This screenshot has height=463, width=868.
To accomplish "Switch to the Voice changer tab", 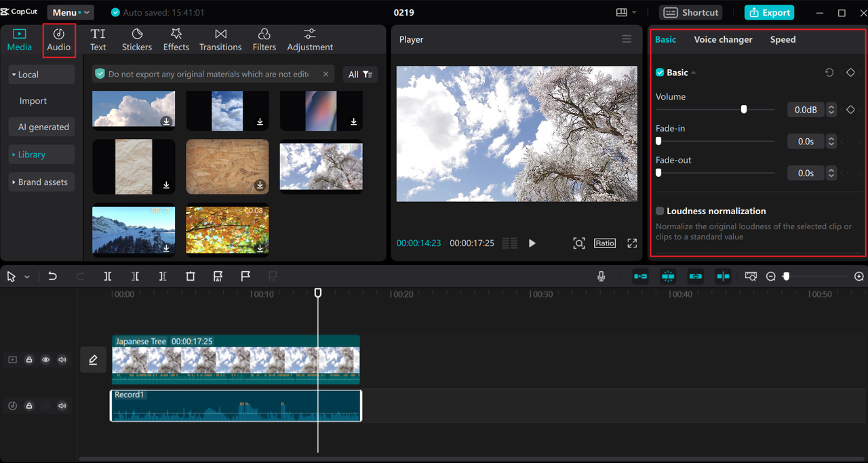I will pos(723,39).
